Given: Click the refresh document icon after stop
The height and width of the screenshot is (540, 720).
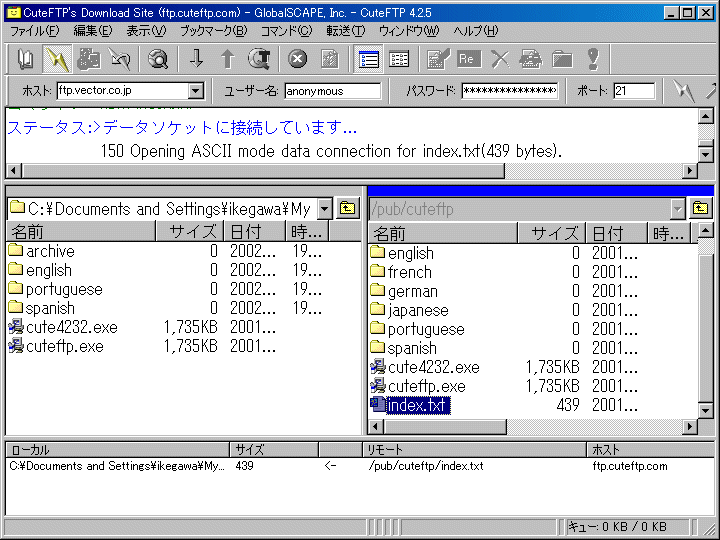Looking at the screenshot, I should pyautogui.click(x=329, y=59).
